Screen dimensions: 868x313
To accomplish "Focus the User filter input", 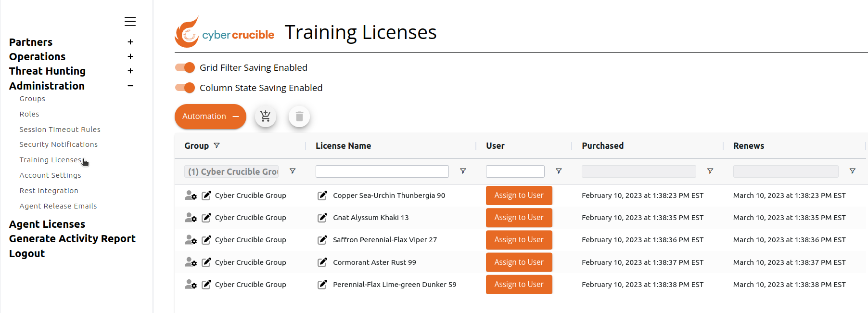I will [x=515, y=171].
